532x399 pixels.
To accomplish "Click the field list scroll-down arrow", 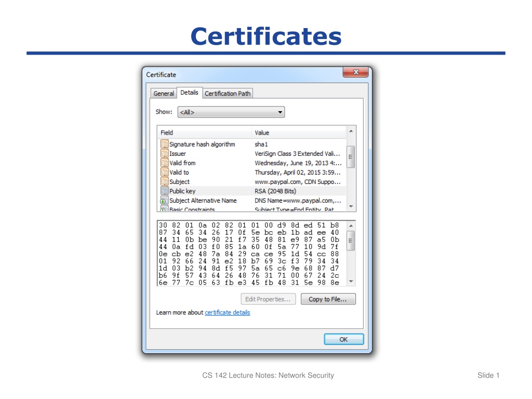I will (351, 206).
